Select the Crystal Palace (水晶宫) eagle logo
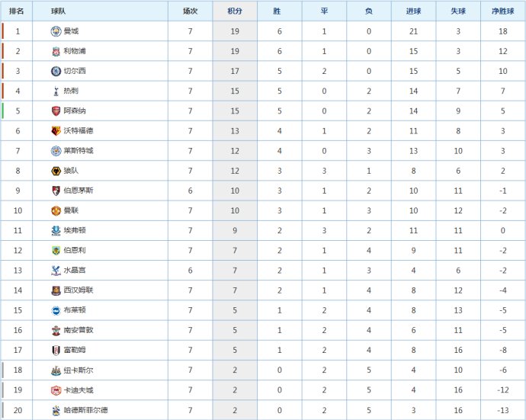Image resolution: width=526 pixels, height=420 pixels. 56,271
